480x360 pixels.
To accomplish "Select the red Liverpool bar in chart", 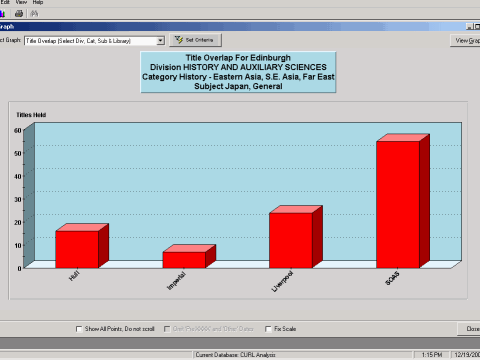I will [291, 240].
